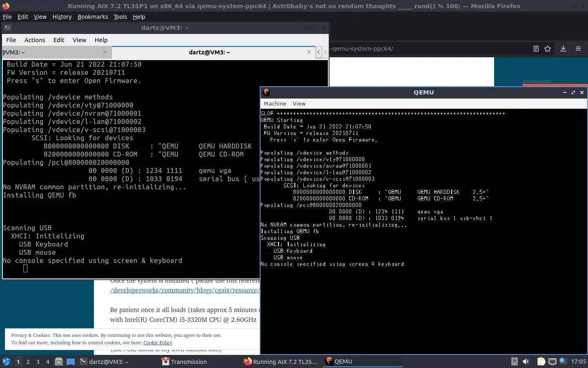Close the active dartz@VM3 terminal tab
Viewport: 588px width, 368px height.
tap(309, 52)
